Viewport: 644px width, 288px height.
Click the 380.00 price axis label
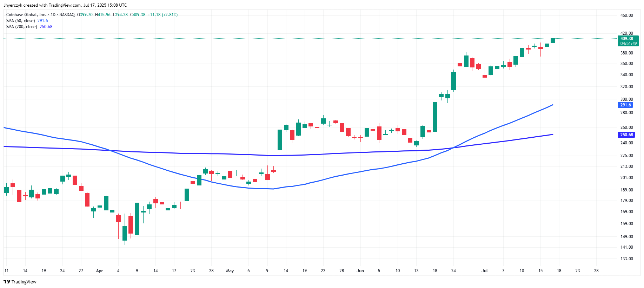tap(626, 53)
